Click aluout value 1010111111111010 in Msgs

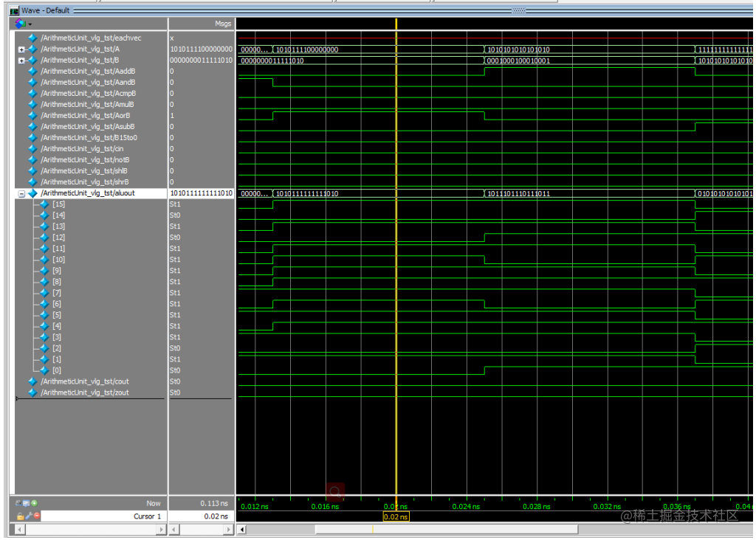point(201,193)
